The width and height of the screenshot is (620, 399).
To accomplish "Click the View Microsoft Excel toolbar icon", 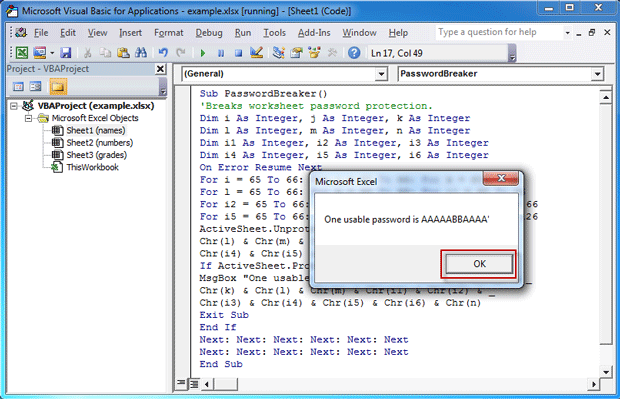I will point(21,53).
